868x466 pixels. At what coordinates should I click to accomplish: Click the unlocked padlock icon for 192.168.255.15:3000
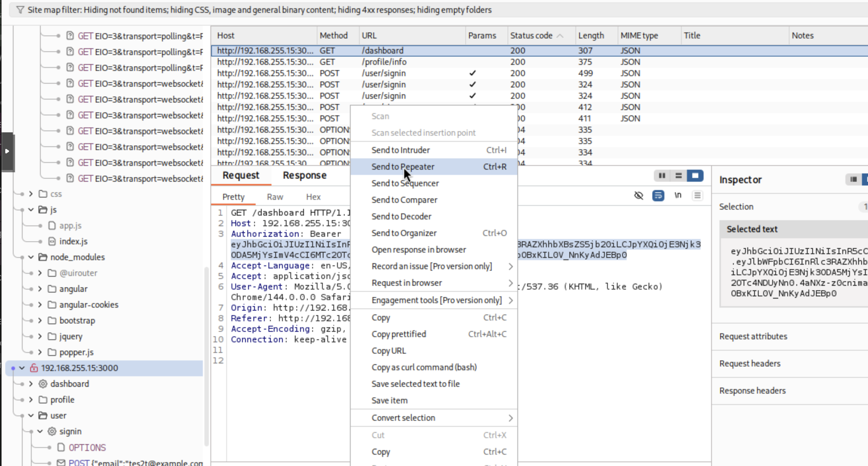click(34, 368)
